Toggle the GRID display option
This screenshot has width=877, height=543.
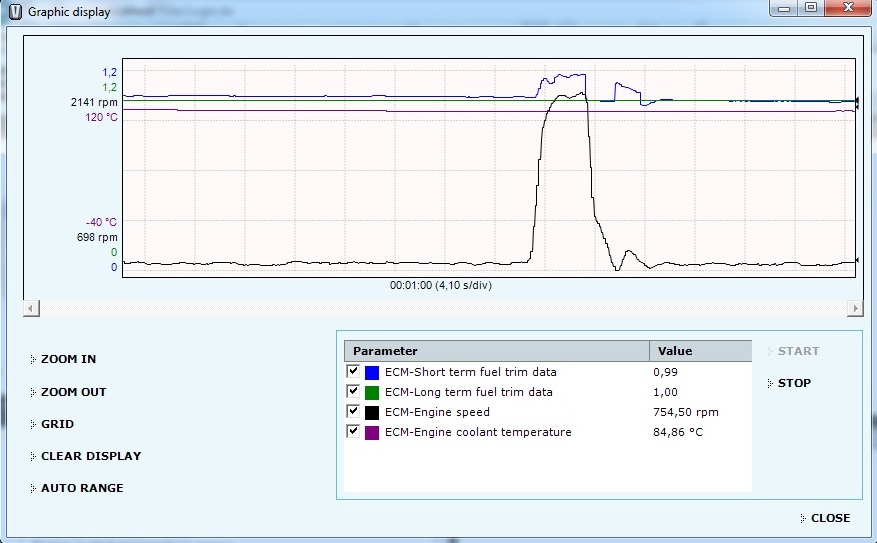point(57,424)
